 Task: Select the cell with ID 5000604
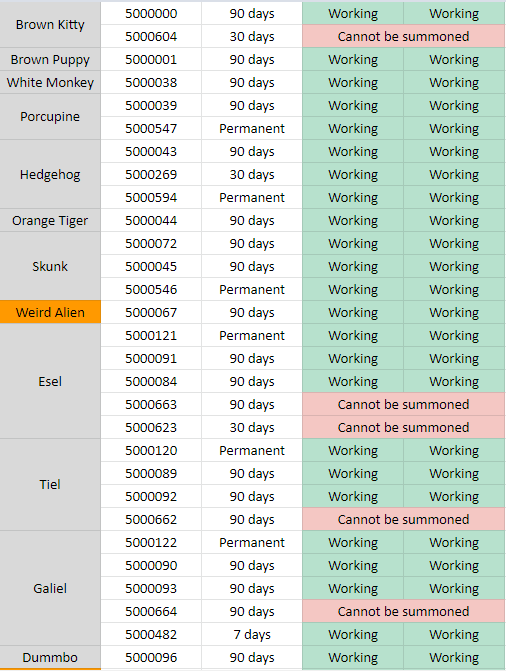[151, 36]
